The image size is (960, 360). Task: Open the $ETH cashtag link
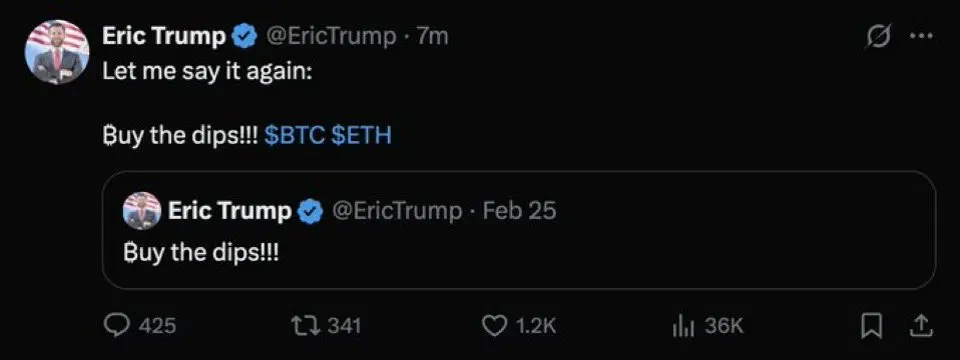point(361,136)
